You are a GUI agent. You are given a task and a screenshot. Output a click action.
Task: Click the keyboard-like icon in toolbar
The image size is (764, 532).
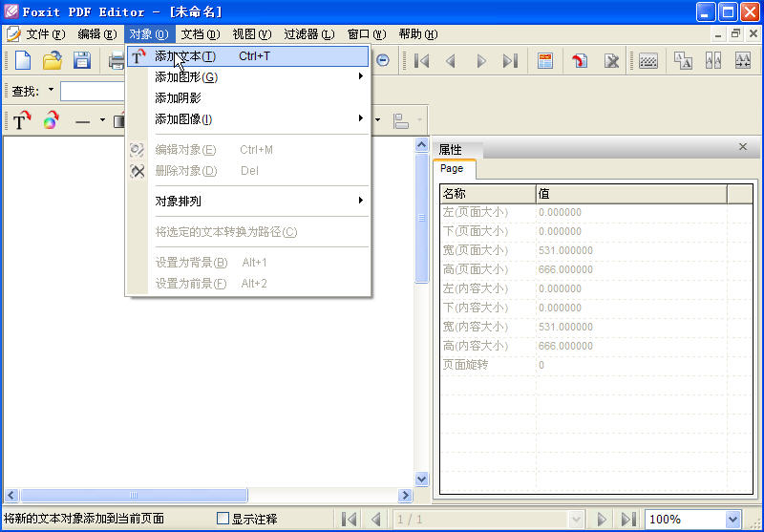648,61
